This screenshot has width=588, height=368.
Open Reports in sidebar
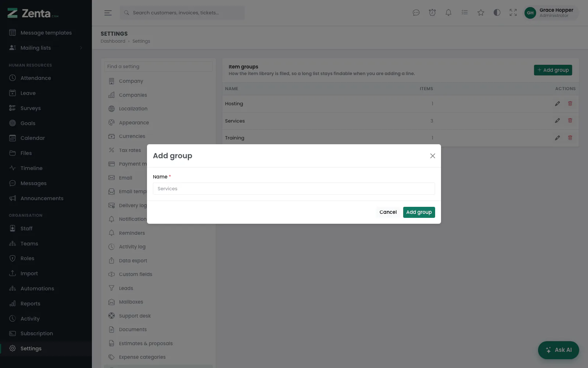46,304
